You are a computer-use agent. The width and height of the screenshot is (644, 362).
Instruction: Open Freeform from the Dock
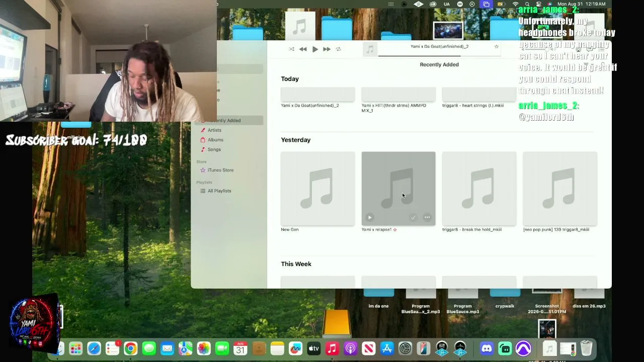[295, 348]
